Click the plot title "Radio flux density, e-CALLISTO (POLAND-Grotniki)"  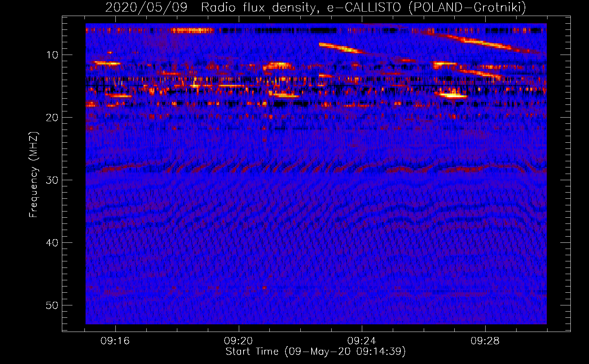[x=363, y=7]
